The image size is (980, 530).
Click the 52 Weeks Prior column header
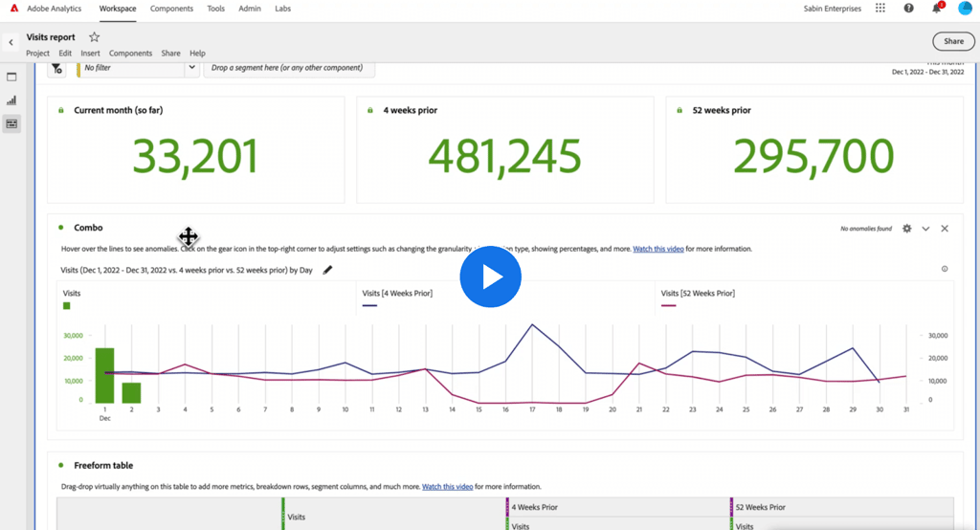point(760,507)
